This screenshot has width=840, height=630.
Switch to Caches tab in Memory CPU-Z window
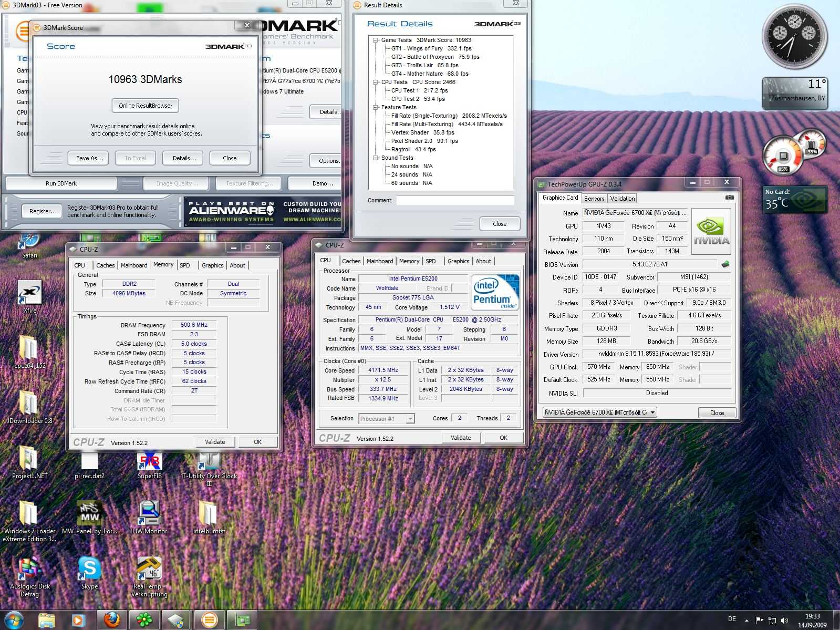click(x=105, y=265)
